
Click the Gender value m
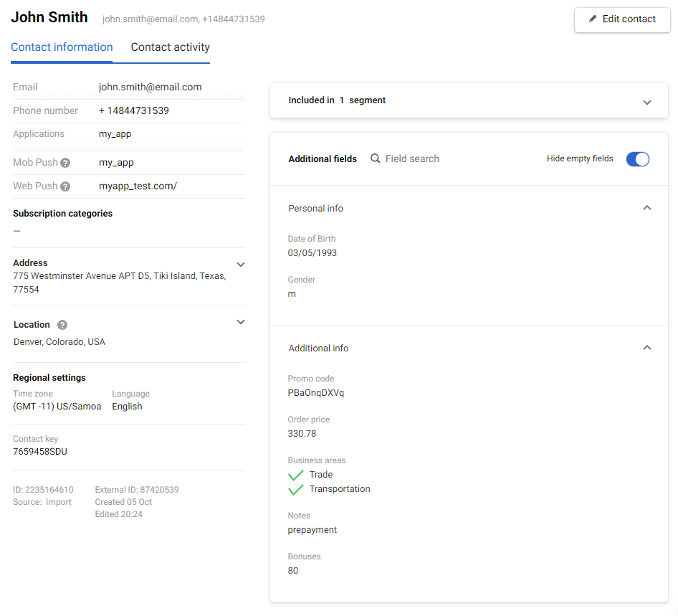(292, 294)
